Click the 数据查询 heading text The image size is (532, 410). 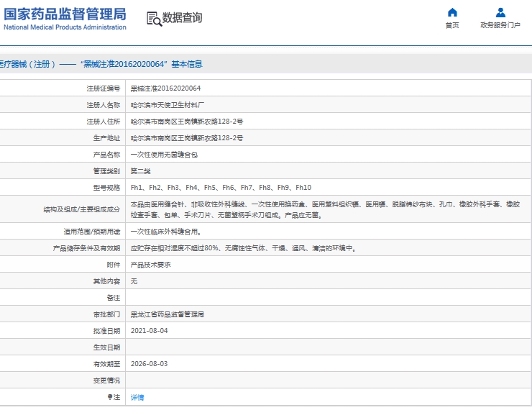click(x=182, y=18)
